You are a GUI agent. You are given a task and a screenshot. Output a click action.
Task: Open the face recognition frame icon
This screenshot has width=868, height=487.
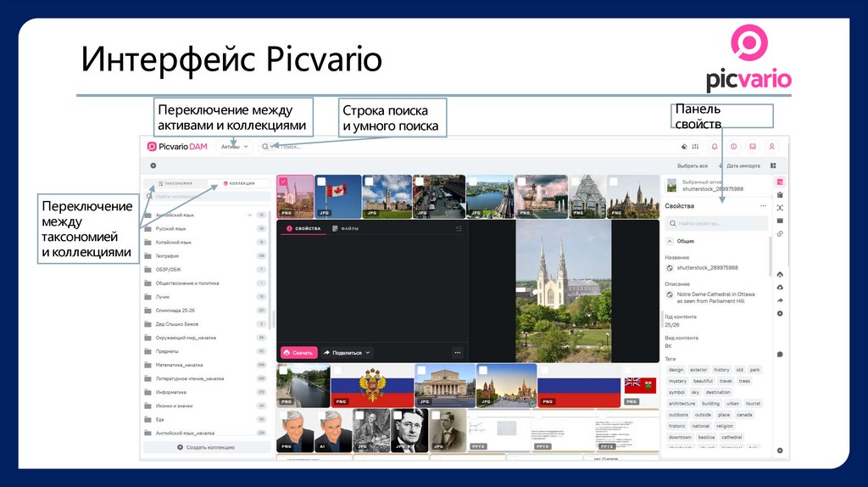coord(780,208)
